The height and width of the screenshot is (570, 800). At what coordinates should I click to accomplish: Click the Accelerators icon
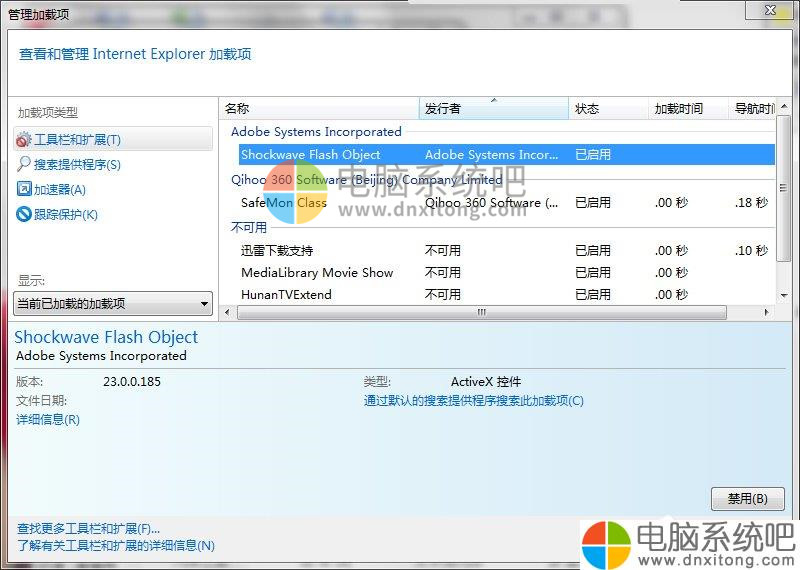coord(24,189)
